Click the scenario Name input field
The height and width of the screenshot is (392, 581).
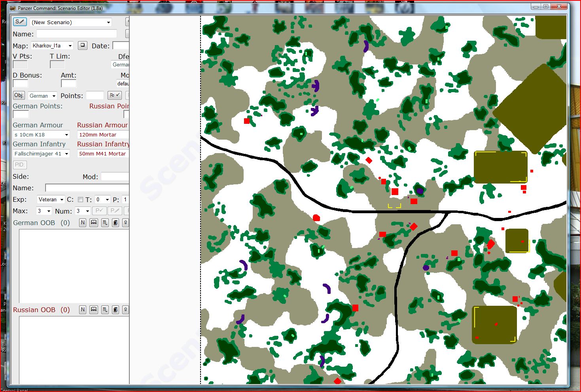tap(77, 34)
